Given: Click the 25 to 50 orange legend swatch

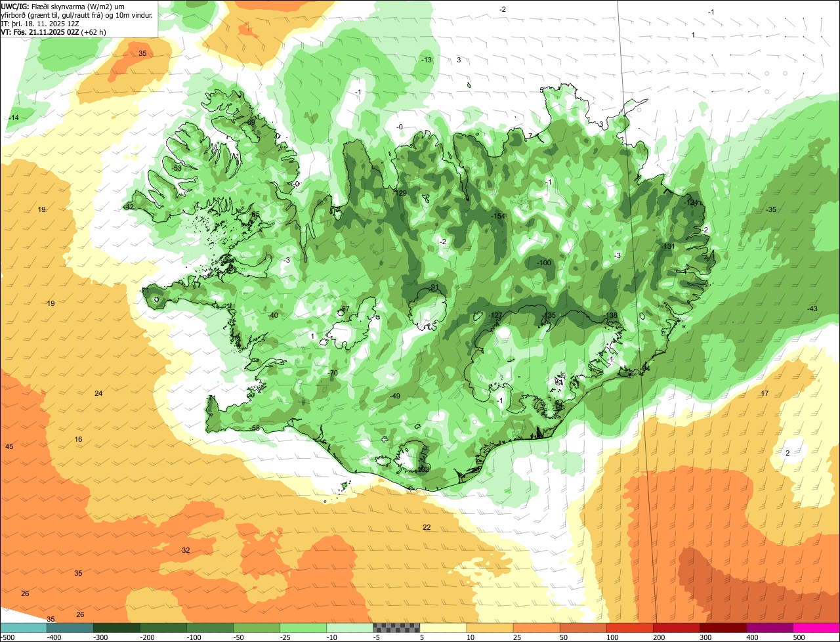Looking at the screenshot, I should (536, 628).
